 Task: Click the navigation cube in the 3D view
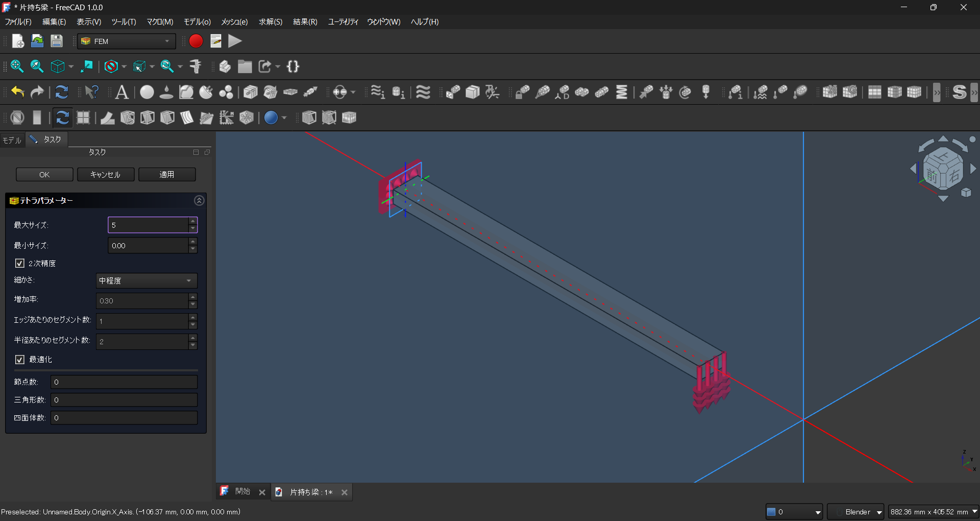[x=943, y=170]
